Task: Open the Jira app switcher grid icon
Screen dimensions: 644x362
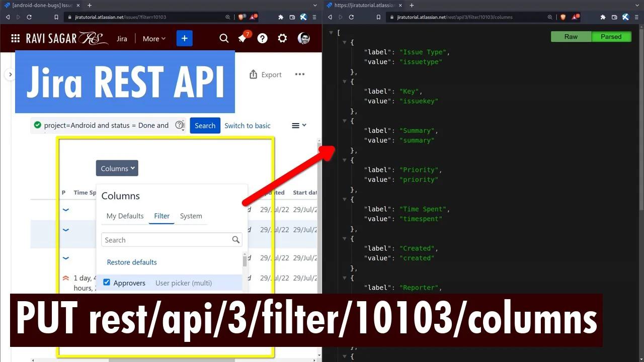Action: point(15,38)
